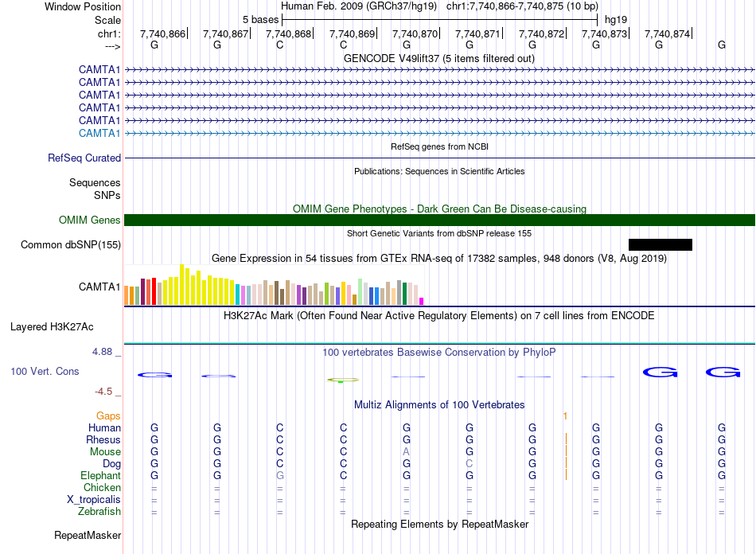Click the 'Gene Expression in 54 tissues' title
756x554 pixels.
click(439, 259)
